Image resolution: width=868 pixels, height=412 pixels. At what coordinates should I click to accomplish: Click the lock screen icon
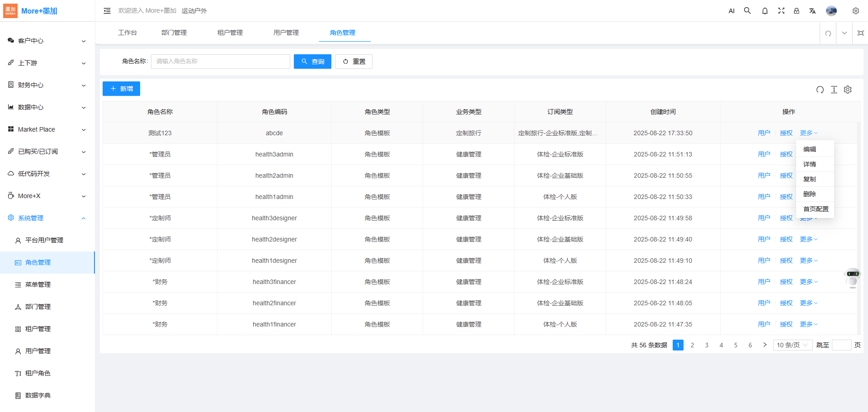coord(796,11)
